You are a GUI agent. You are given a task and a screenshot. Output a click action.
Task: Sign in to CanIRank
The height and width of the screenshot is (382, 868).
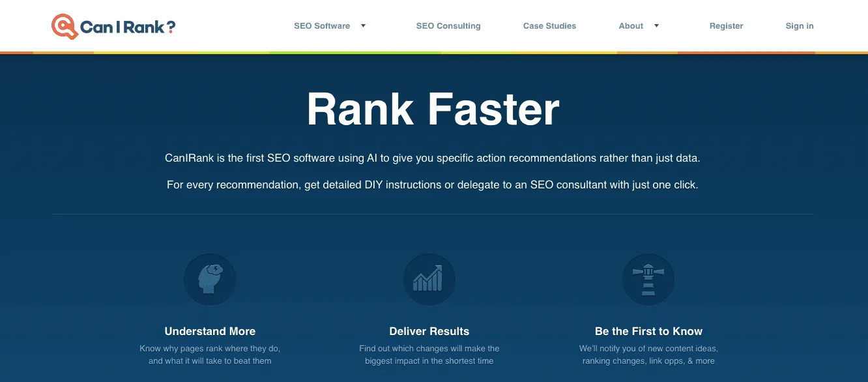799,25
